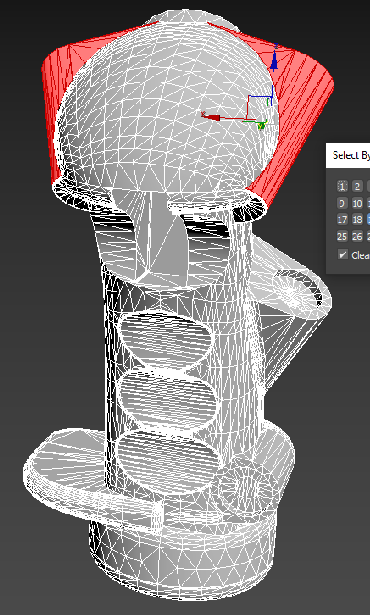Click the green Y-axis handle of the gizmo
This screenshot has width=370, height=615.
pos(261,124)
